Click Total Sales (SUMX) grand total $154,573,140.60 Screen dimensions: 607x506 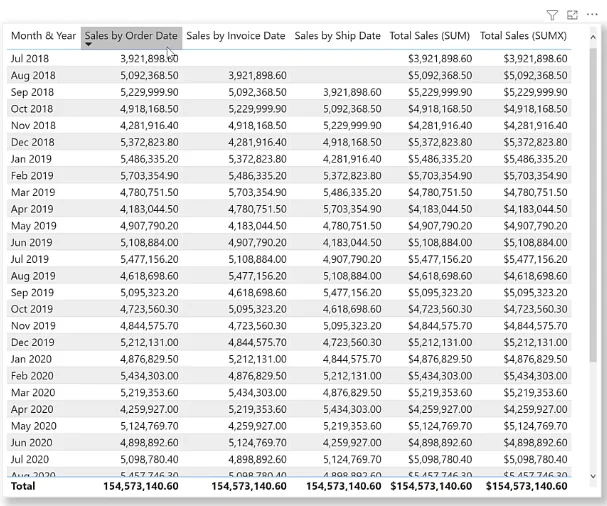point(527,486)
